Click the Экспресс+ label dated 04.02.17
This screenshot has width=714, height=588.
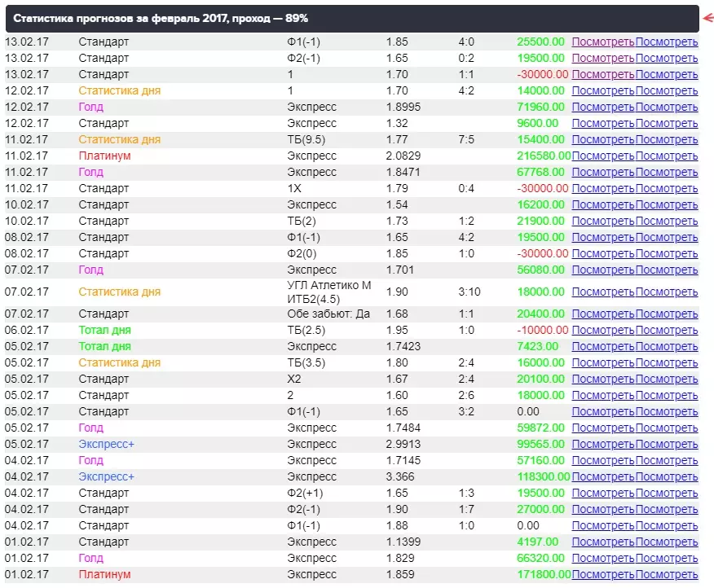pos(106,477)
